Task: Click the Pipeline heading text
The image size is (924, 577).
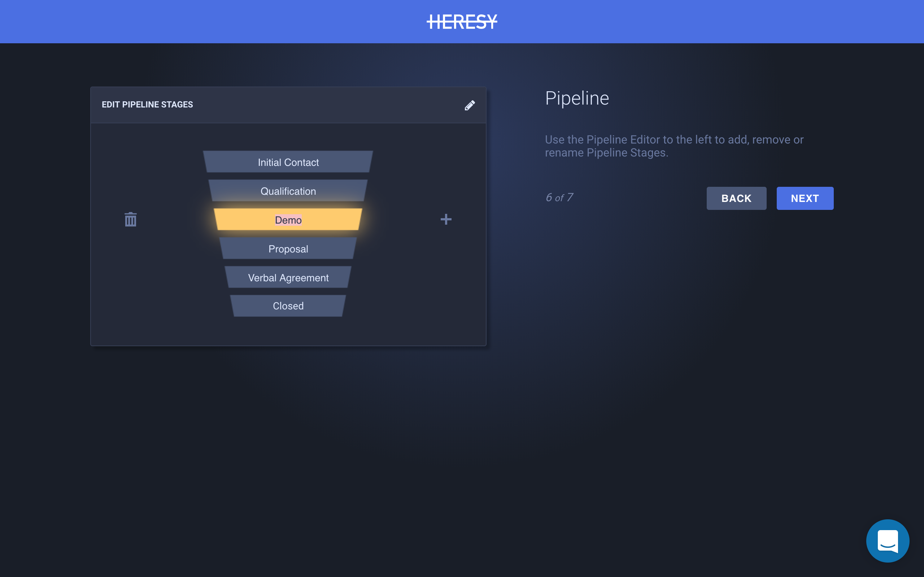Action: tap(576, 98)
